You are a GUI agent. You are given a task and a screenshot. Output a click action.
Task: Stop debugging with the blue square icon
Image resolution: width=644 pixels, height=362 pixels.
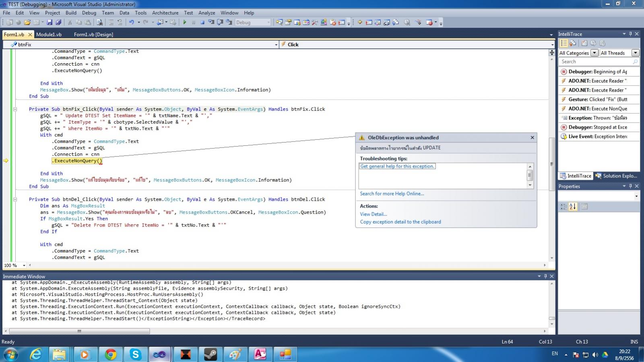point(202,23)
